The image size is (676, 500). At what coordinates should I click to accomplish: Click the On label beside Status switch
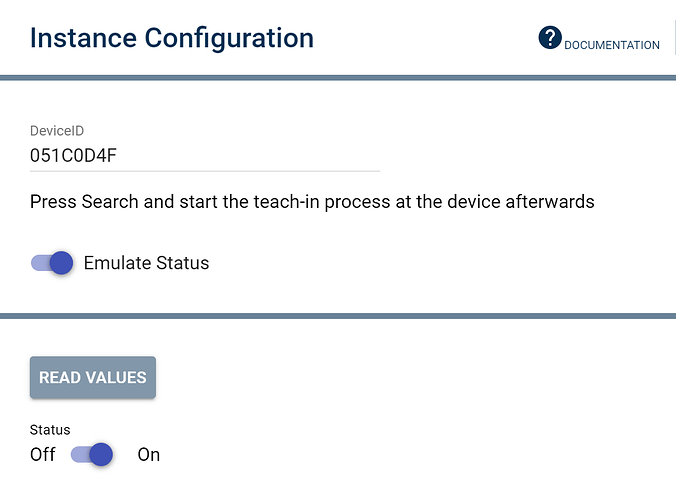point(148,454)
